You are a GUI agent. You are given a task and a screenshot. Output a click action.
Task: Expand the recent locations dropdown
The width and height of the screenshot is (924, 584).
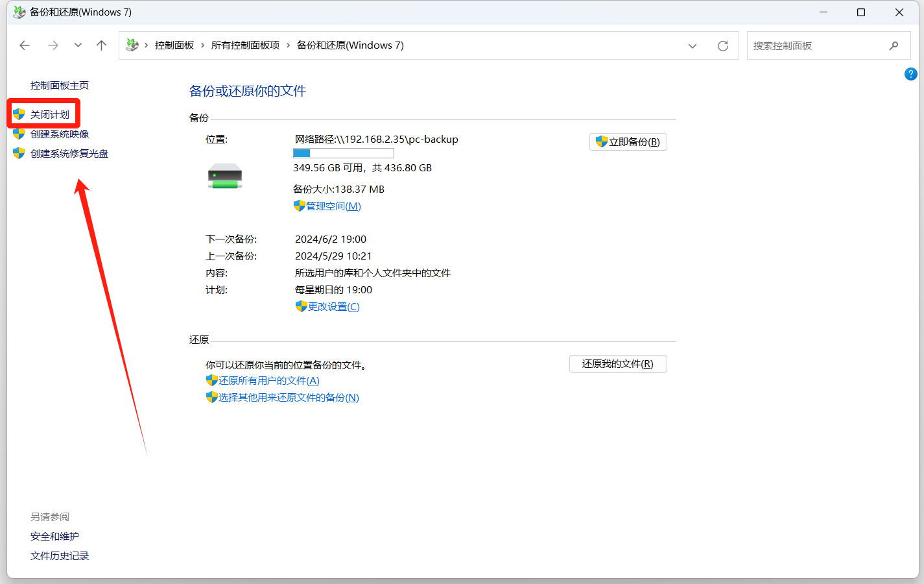(x=78, y=45)
